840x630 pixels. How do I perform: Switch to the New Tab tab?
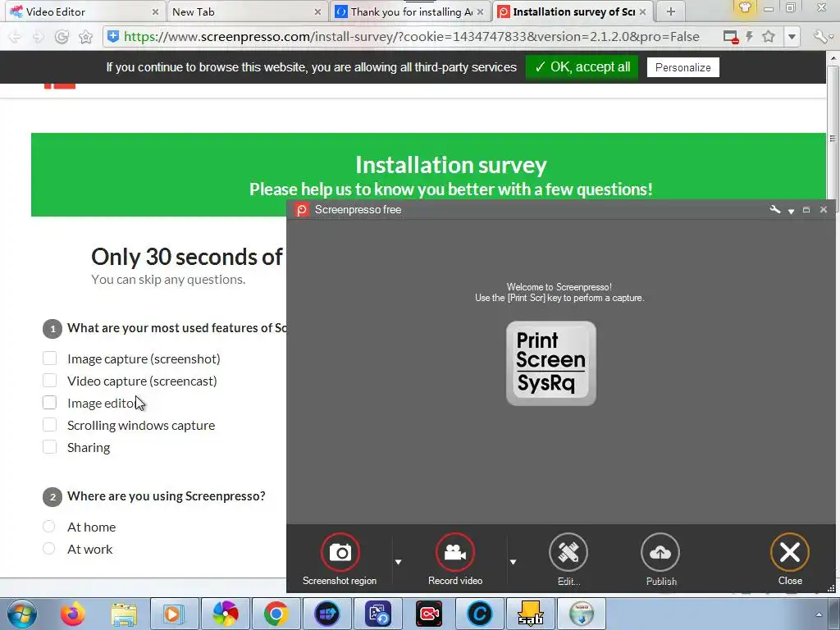tap(246, 11)
